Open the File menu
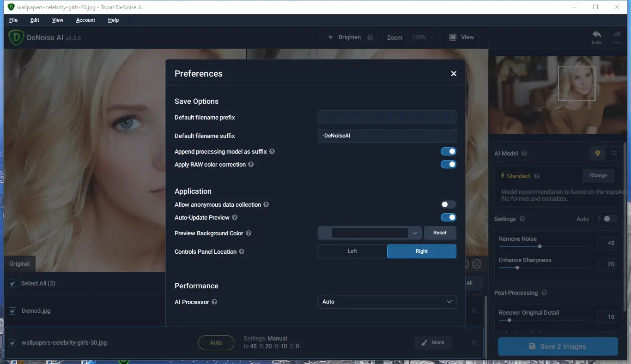Image resolution: width=631 pixels, height=364 pixels. click(13, 20)
